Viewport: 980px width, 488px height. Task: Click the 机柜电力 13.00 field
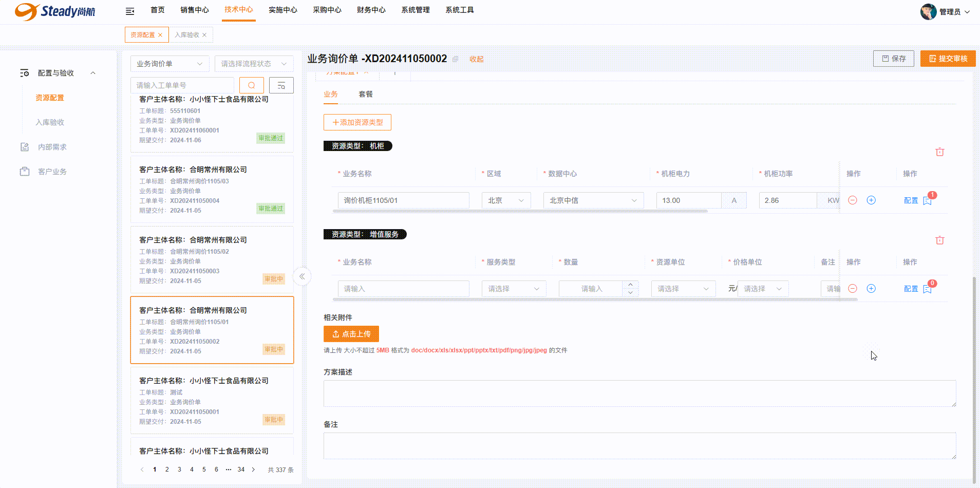(689, 200)
